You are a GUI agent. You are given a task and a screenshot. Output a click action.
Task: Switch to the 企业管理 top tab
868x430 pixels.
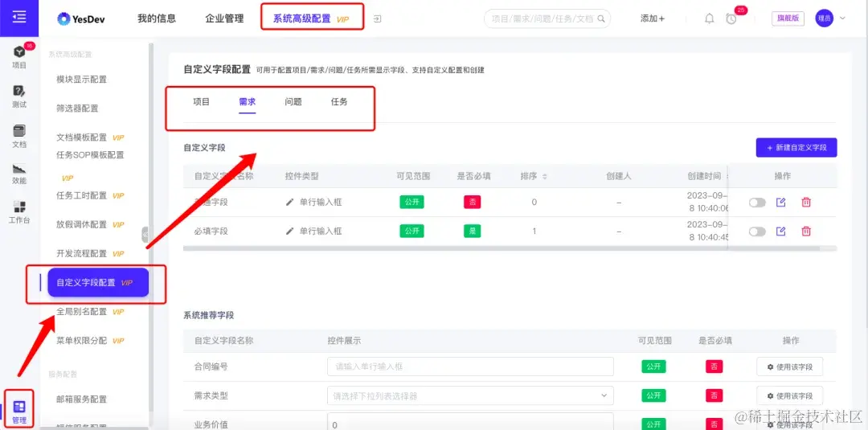[224, 18]
